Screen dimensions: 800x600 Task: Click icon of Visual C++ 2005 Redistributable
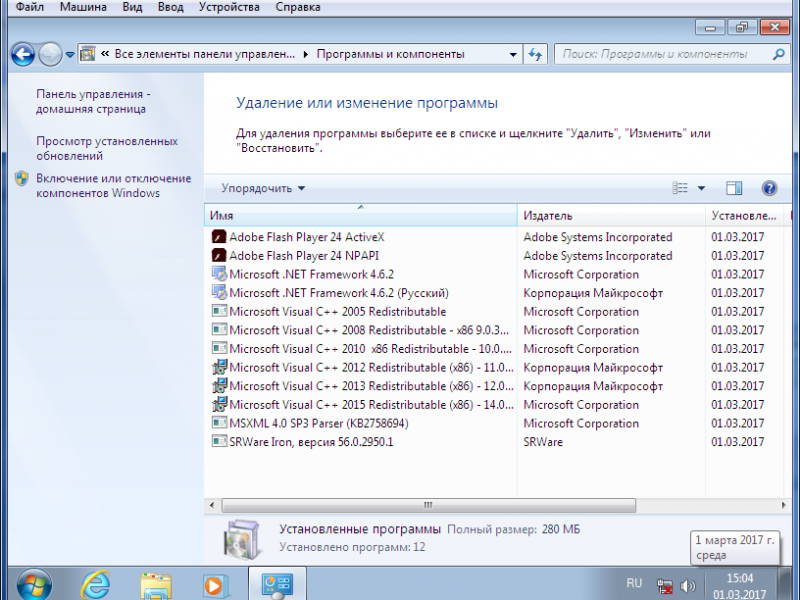pos(219,311)
